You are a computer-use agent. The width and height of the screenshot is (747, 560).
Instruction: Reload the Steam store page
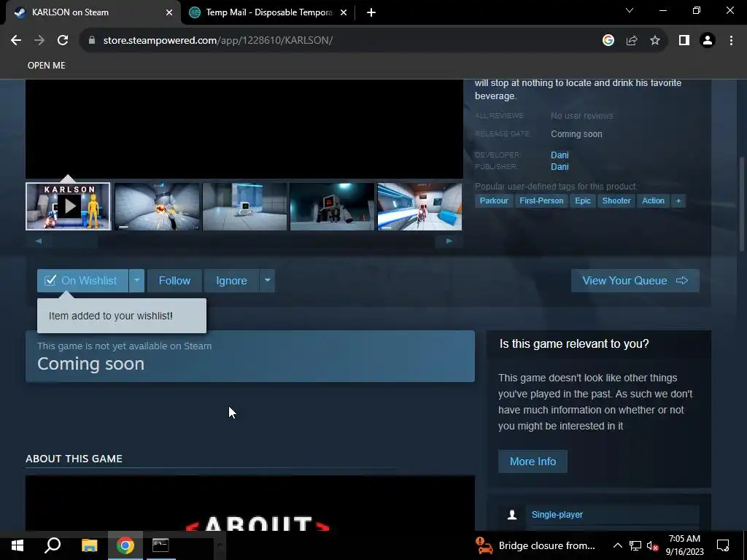[x=63, y=40]
